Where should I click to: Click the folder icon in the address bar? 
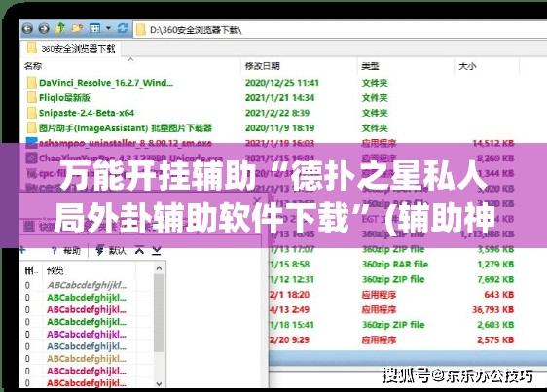pyautogui.click(x=141, y=30)
